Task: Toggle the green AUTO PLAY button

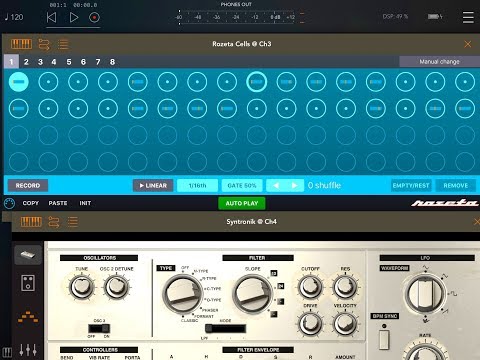Action: point(242,203)
